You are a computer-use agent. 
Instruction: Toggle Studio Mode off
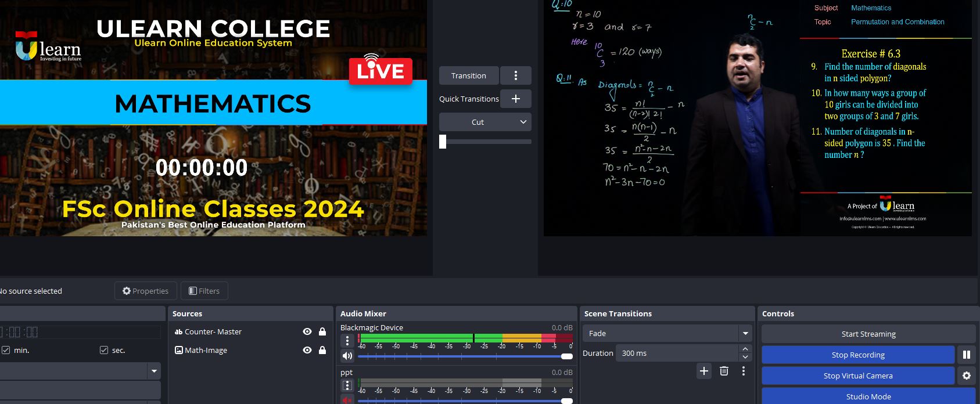pyautogui.click(x=868, y=396)
